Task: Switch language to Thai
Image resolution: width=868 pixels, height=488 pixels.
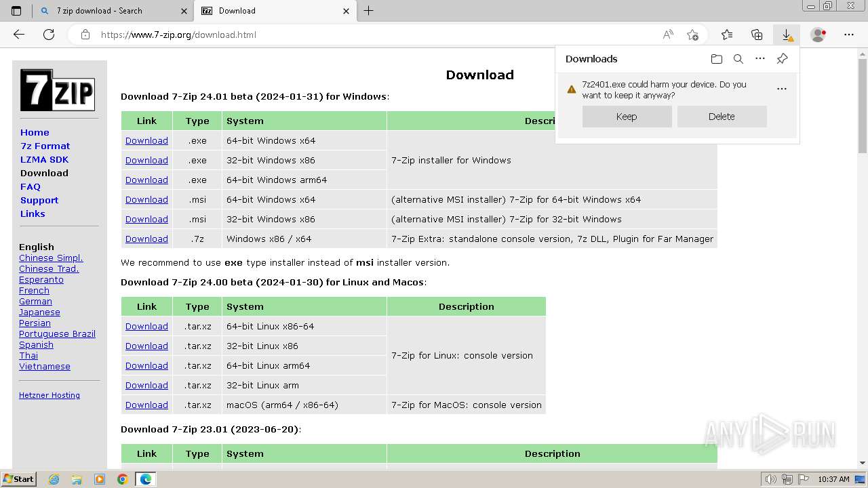Action: pos(28,355)
